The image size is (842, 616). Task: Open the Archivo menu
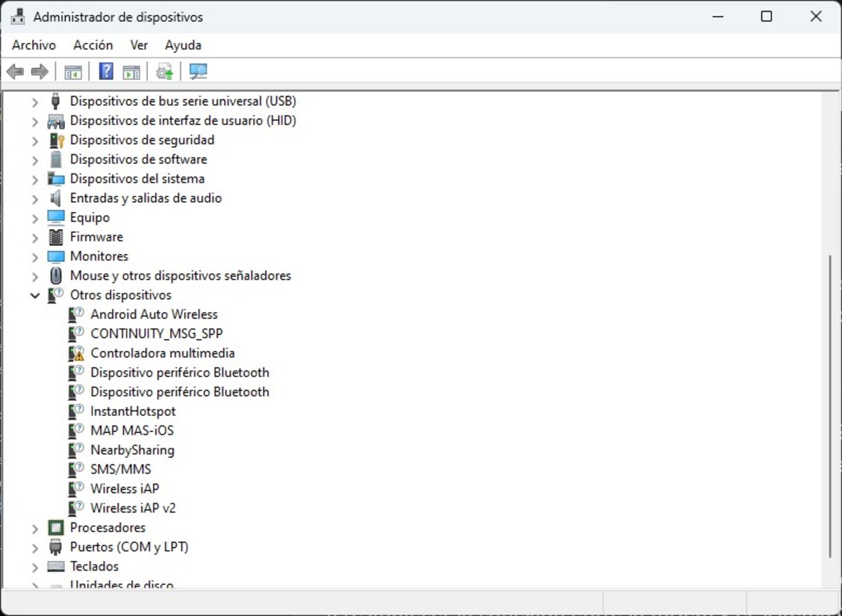[x=34, y=45]
